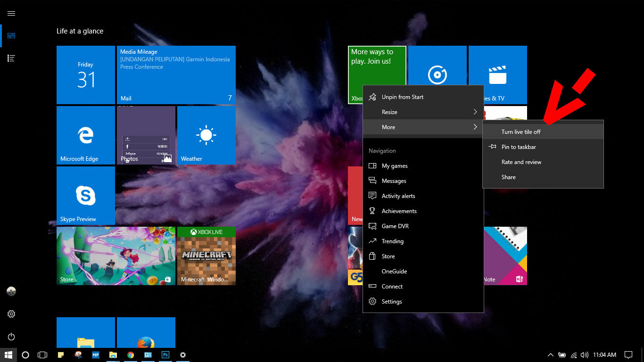This screenshot has width=644, height=362.
Task: Open Settings gear in Start sidebar
Action: (11, 314)
